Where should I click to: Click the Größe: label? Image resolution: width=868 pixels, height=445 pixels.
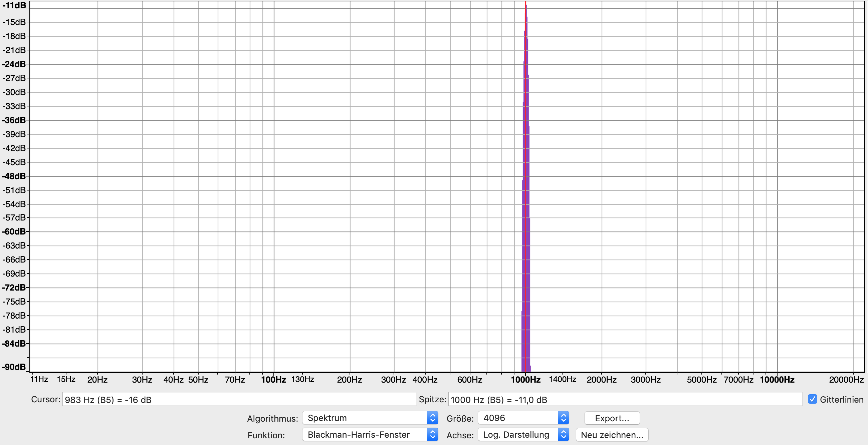(460, 418)
